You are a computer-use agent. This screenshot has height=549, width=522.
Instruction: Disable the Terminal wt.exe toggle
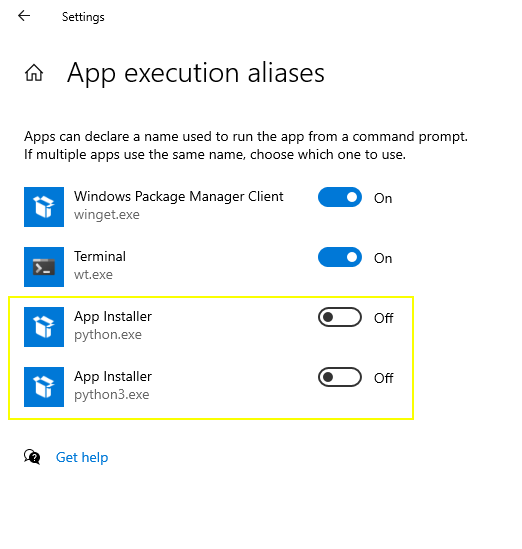[x=340, y=257]
